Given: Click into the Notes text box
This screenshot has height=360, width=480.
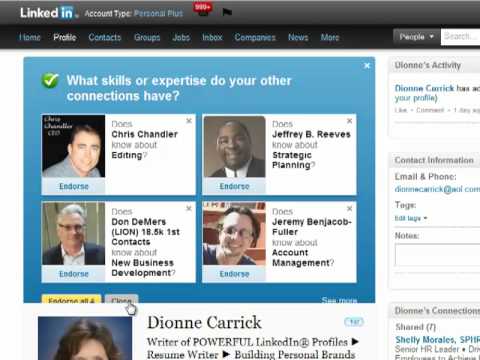Looking at the screenshot, I should (437, 254).
